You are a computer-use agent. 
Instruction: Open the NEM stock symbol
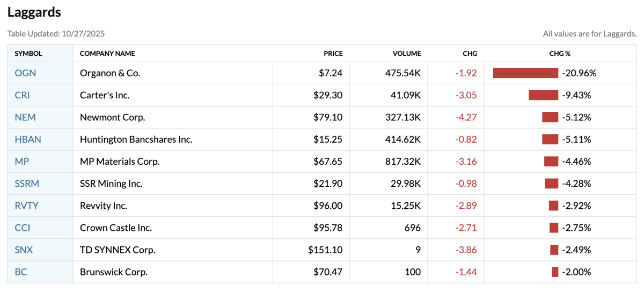point(25,117)
